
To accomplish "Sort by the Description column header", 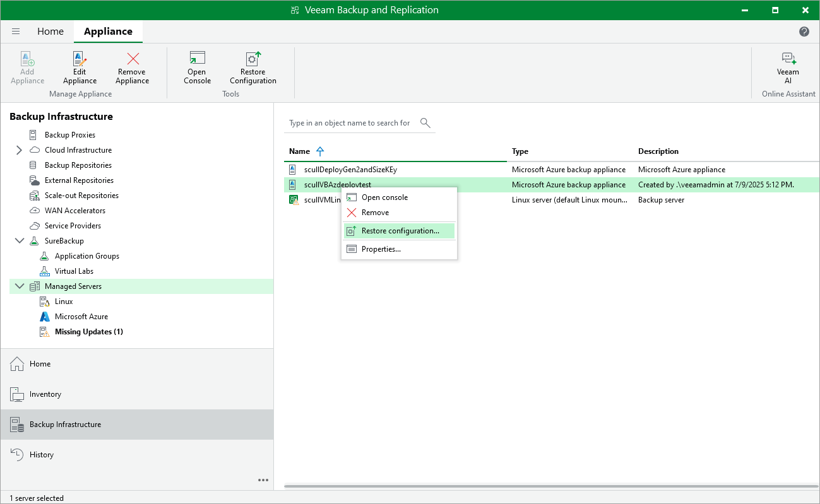I will 658,151.
